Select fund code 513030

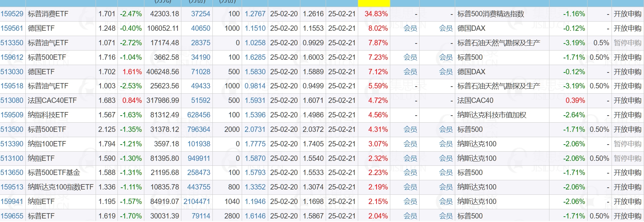click(x=12, y=72)
